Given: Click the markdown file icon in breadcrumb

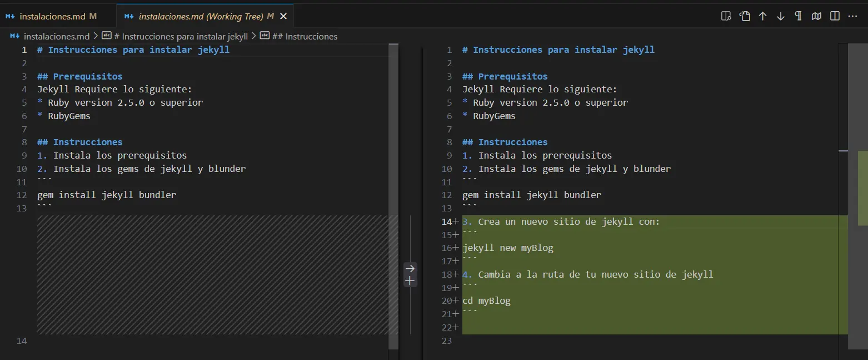Looking at the screenshot, I should tap(15, 36).
